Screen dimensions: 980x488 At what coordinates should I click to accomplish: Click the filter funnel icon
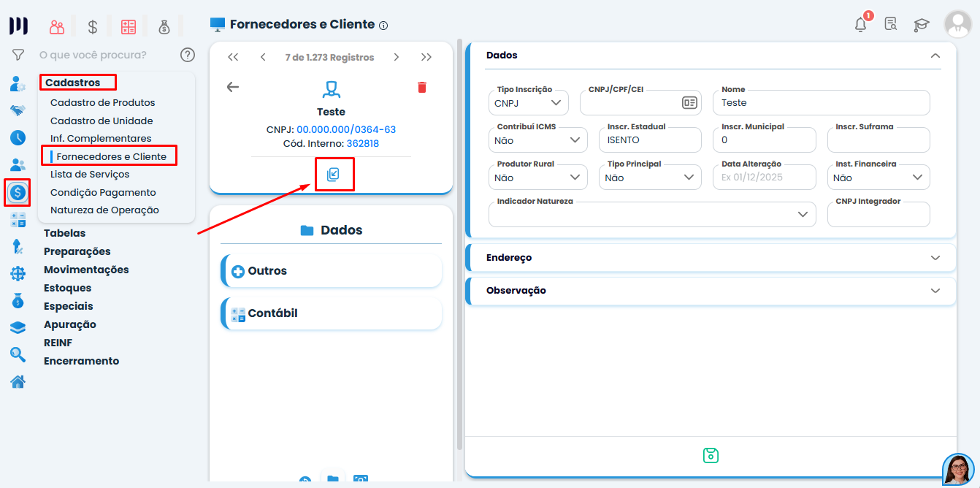[18, 55]
